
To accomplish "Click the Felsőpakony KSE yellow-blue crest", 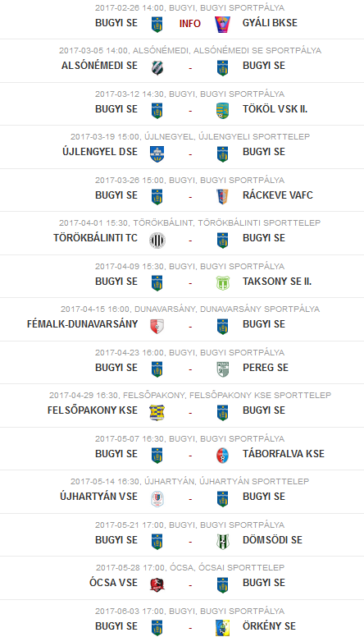I will coord(157,412).
